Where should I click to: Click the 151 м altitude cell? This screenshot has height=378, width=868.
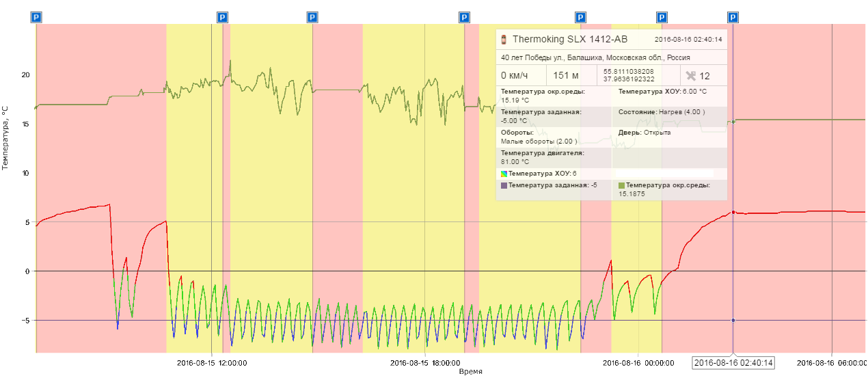click(x=566, y=76)
